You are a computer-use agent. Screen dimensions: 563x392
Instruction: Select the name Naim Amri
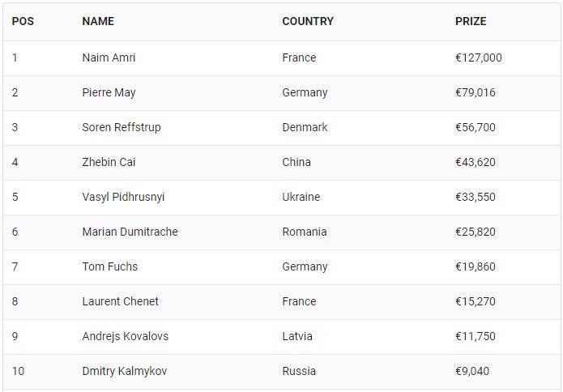coord(109,58)
